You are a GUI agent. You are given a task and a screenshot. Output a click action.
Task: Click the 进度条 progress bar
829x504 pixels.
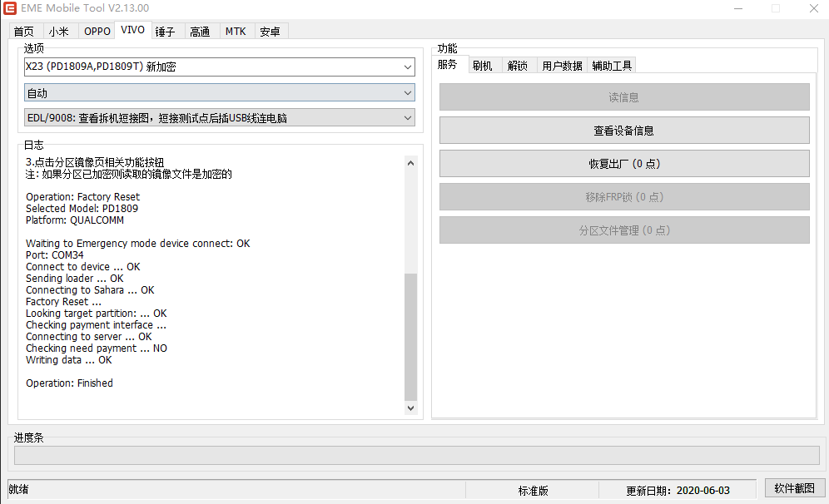coord(417,456)
